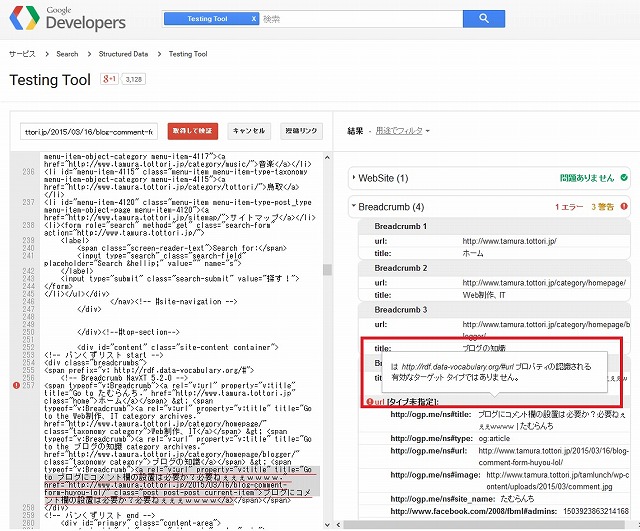The image size is (640, 531).
Task: Click the blue search magnifier button
Action: click(x=484, y=19)
